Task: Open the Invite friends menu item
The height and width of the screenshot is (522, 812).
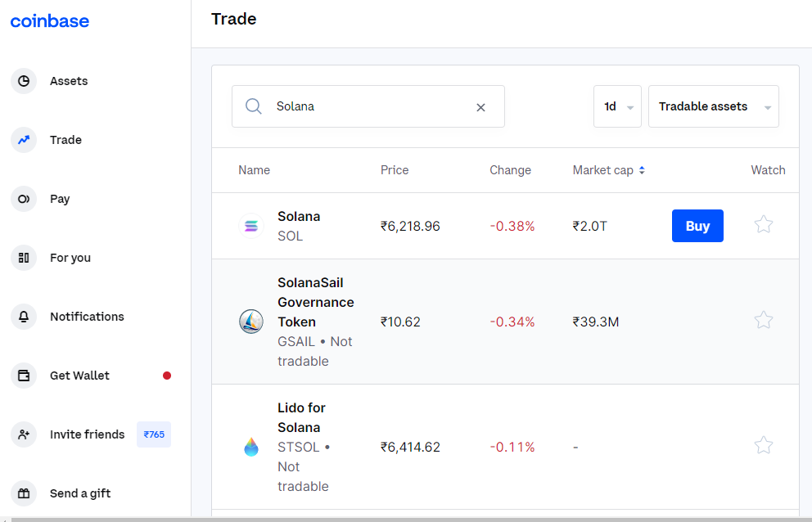Action: [87, 434]
